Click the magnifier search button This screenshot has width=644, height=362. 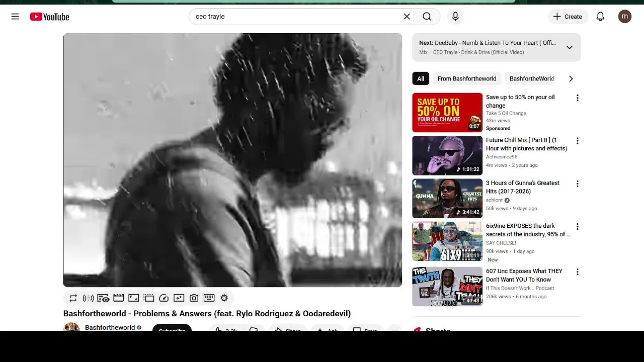point(427,17)
